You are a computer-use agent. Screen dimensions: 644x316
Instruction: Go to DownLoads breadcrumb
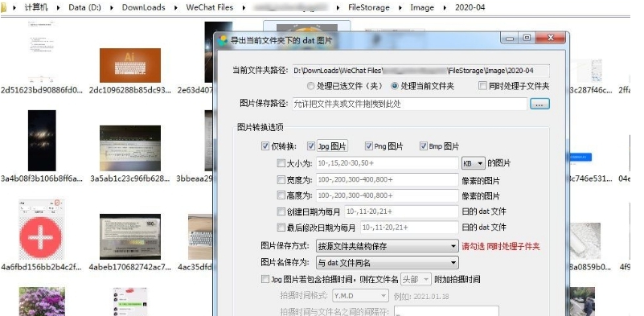(144, 7)
